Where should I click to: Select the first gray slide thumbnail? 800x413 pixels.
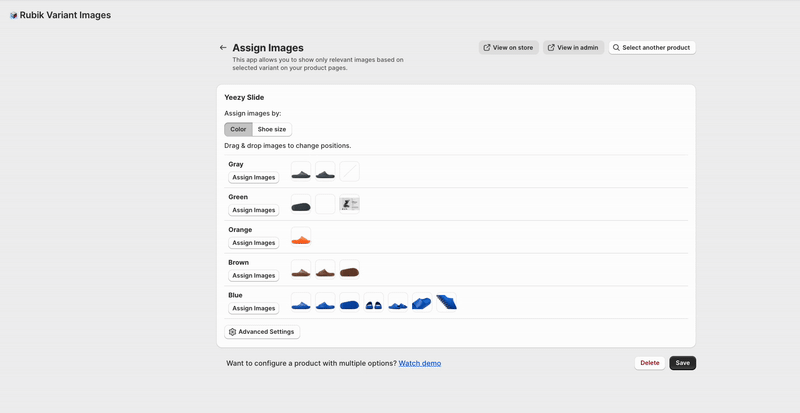click(301, 172)
